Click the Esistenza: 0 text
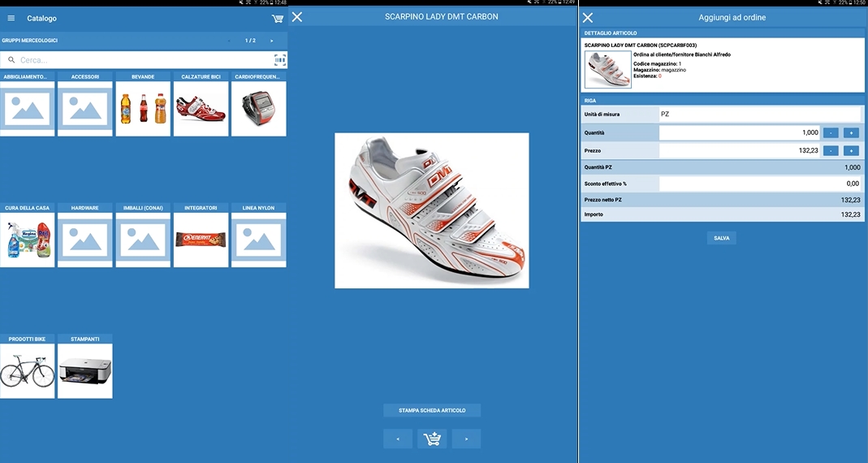This screenshot has width=868, height=463. (647, 76)
